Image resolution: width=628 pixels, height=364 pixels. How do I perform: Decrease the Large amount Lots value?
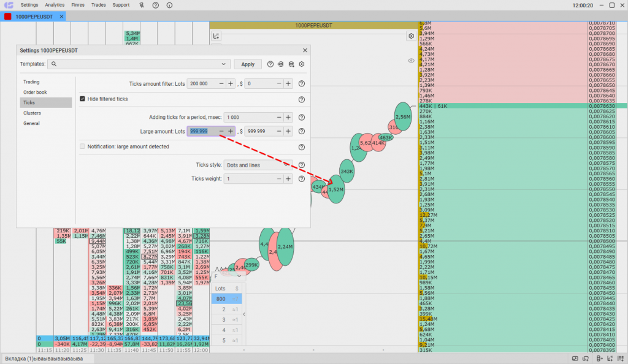pyautogui.click(x=221, y=131)
